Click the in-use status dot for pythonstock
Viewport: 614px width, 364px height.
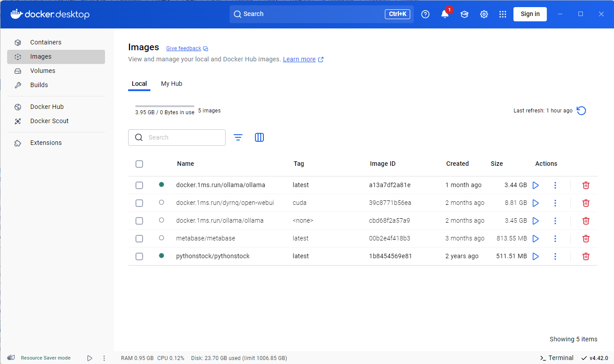(162, 256)
